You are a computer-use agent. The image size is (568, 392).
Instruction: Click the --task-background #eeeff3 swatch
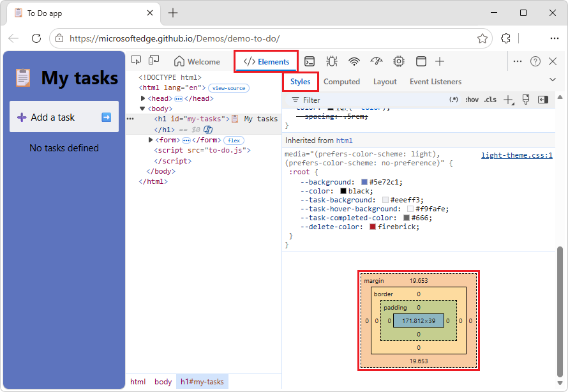(x=385, y=200)
